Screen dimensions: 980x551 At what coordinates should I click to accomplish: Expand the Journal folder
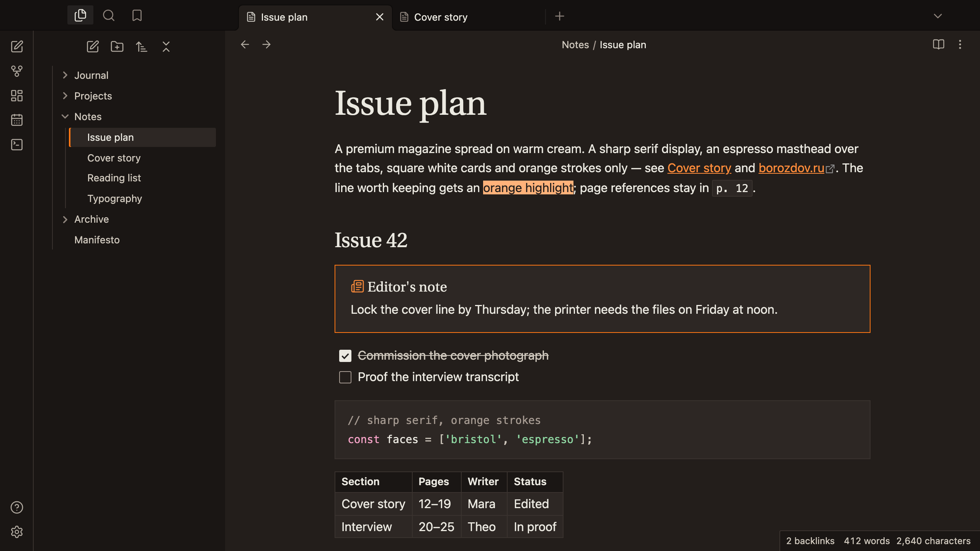click(65, 75)
